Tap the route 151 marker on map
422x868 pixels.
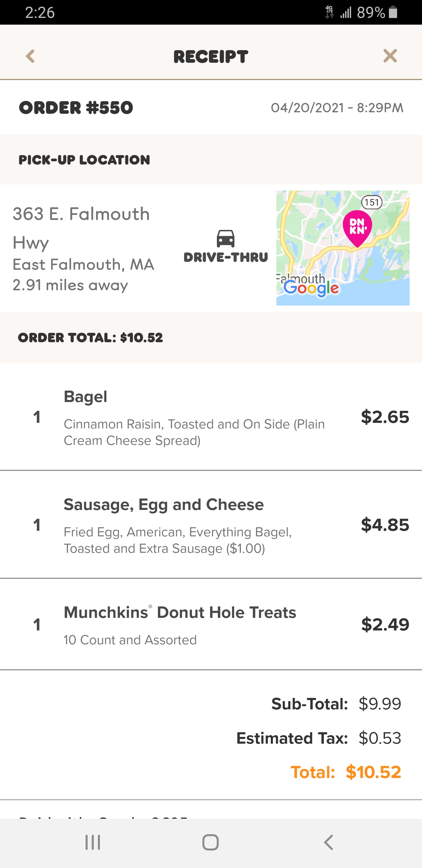pyautogui.click(x=372, y=202)
